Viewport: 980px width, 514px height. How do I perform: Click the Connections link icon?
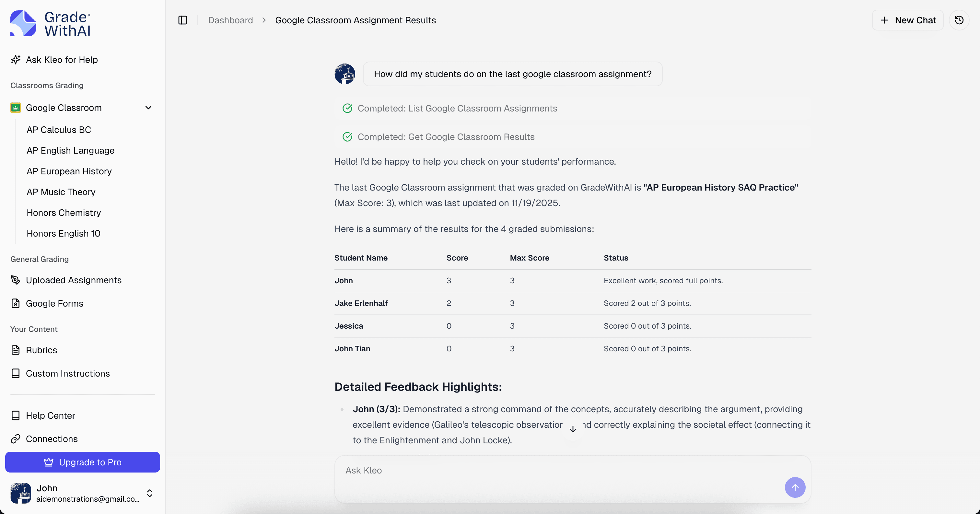pos(15,439)
